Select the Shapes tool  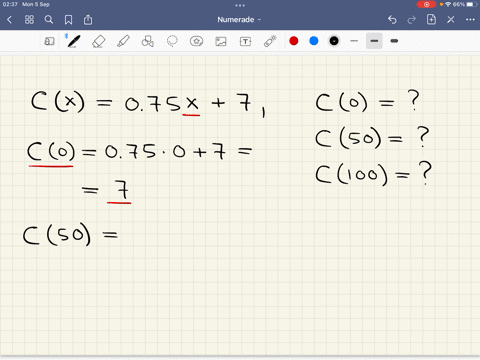pos(148,41)
